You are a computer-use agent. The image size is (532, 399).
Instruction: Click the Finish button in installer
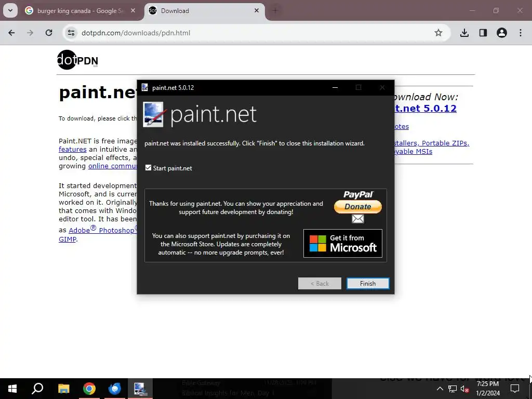368,283
